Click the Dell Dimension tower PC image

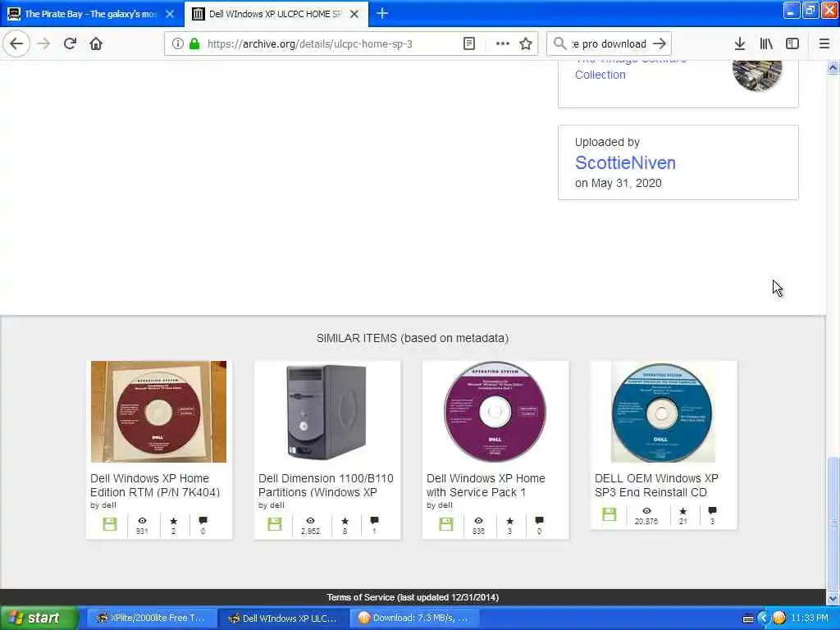326,412
